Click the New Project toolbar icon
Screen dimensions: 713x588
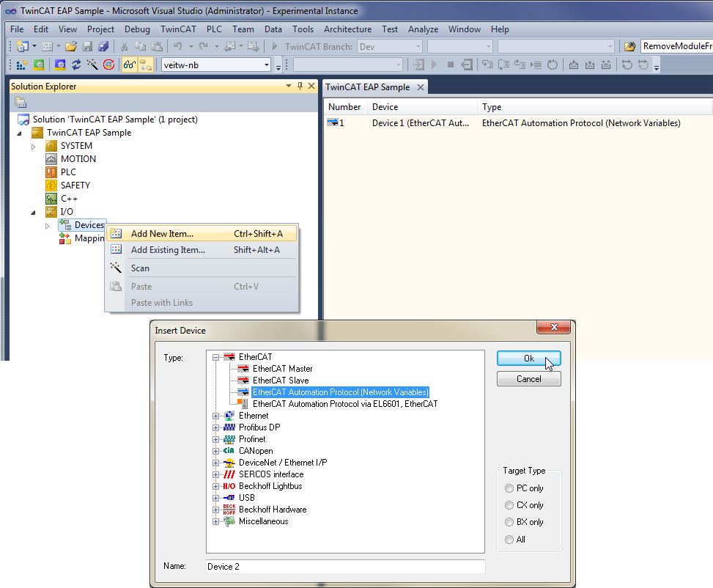(x=22, y=46)
